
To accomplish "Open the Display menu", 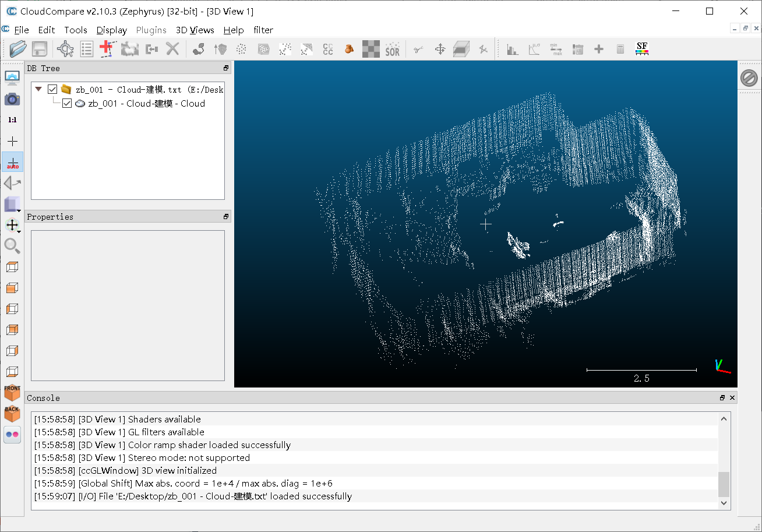I will pyautogui.click(x=112, y=30).
